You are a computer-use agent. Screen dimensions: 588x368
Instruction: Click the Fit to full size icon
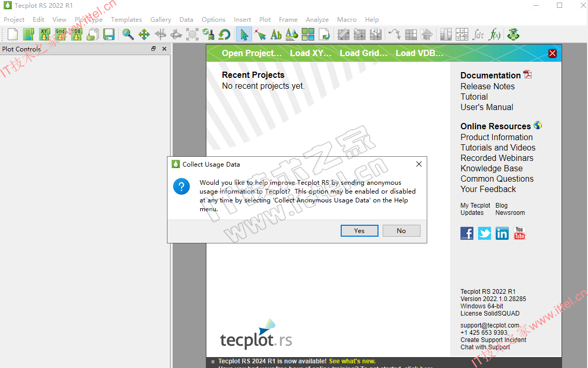click(192, 35)
